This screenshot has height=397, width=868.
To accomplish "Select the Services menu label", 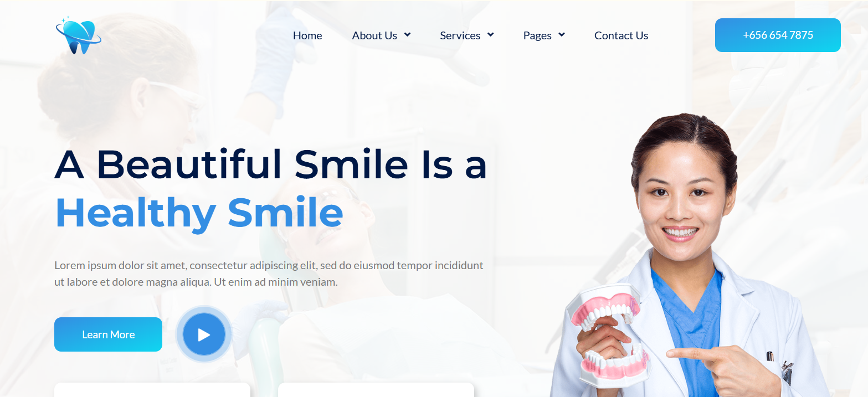I will tap(460, 35).
